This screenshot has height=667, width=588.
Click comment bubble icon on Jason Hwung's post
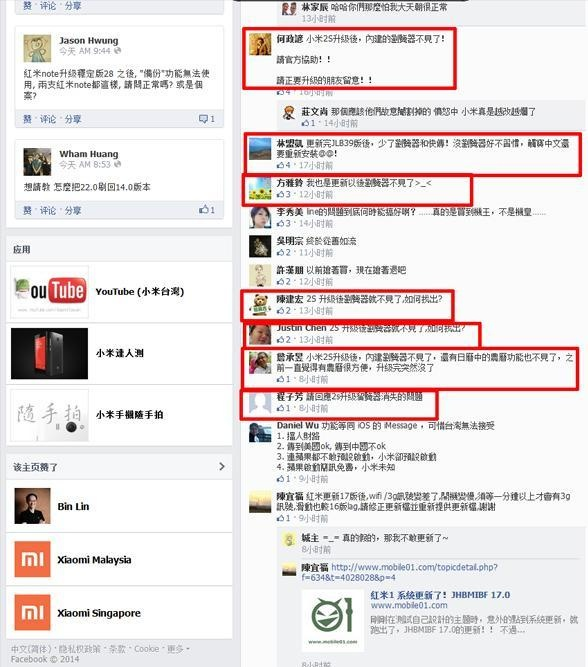click(x=203, y=119)
